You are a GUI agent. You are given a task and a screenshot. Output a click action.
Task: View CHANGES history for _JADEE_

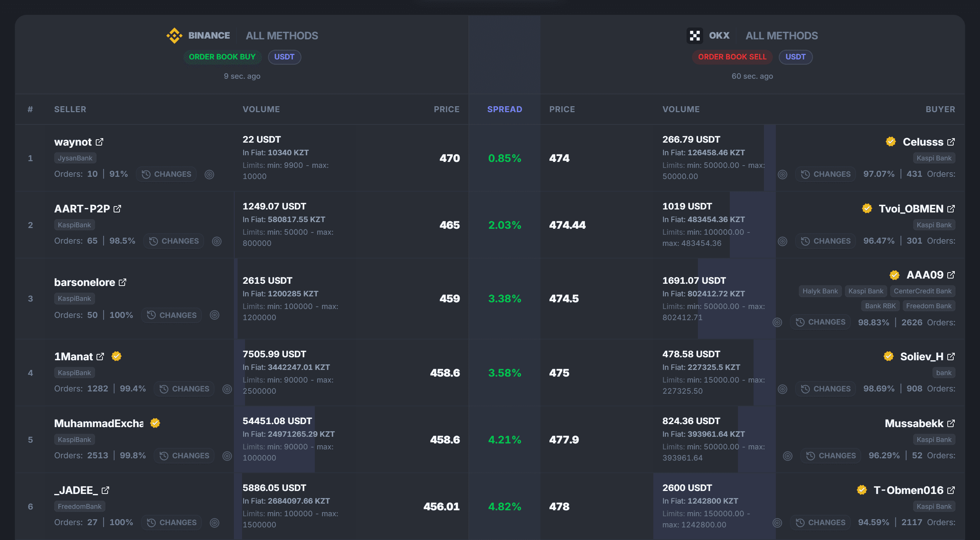tap(171, 523)
